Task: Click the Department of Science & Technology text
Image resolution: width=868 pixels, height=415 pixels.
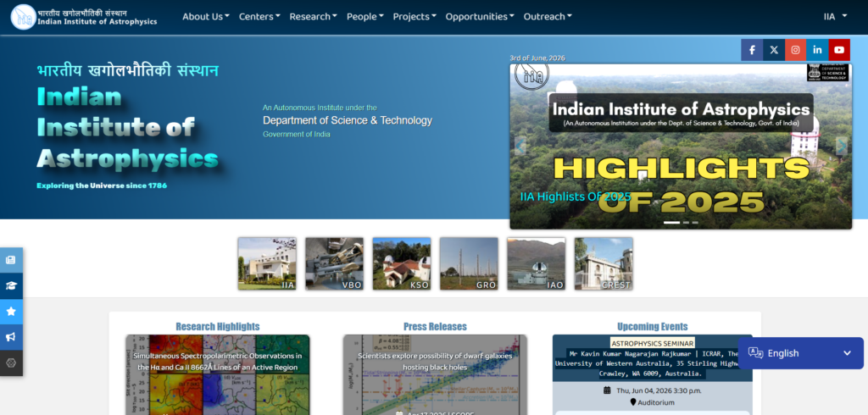Action: (x=347, y=120)
